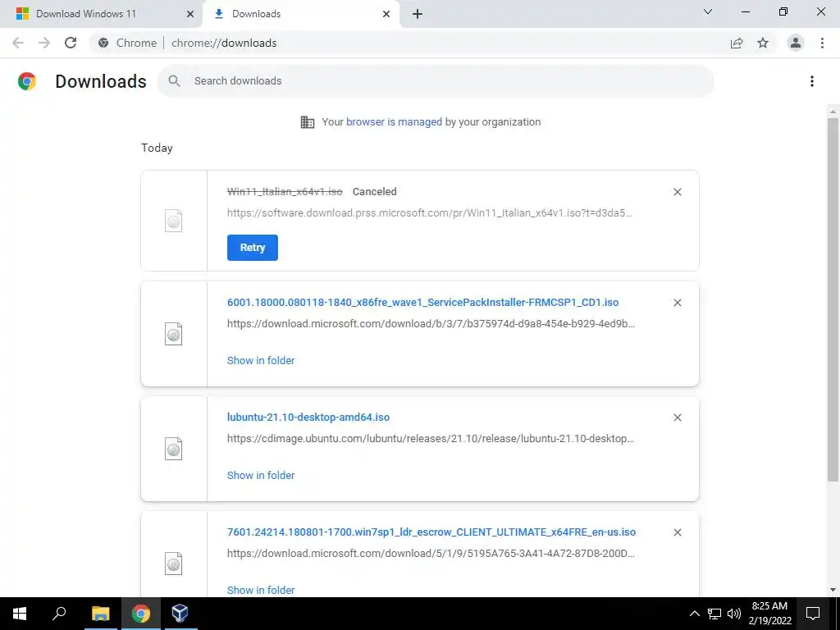840x630 pixels.
Task: Click the page vertical scrollbar thumb
Action: point(833,299)
